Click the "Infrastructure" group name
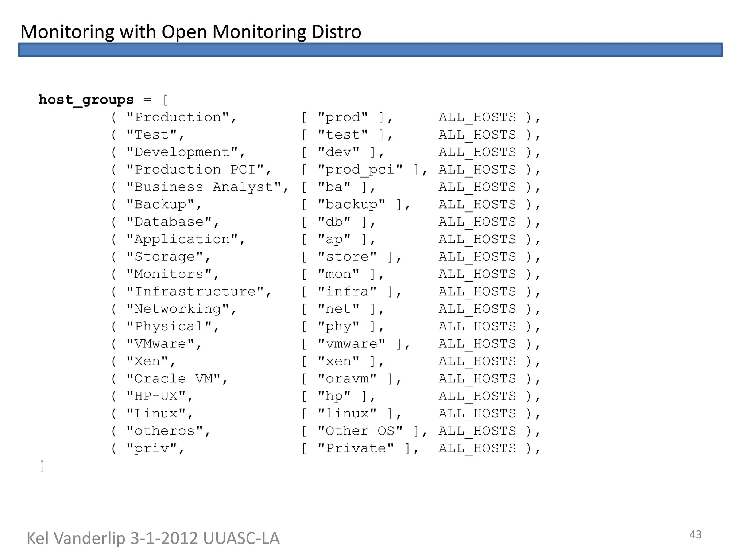The height and width of the screenshot is (560, 747). point(196,292)
